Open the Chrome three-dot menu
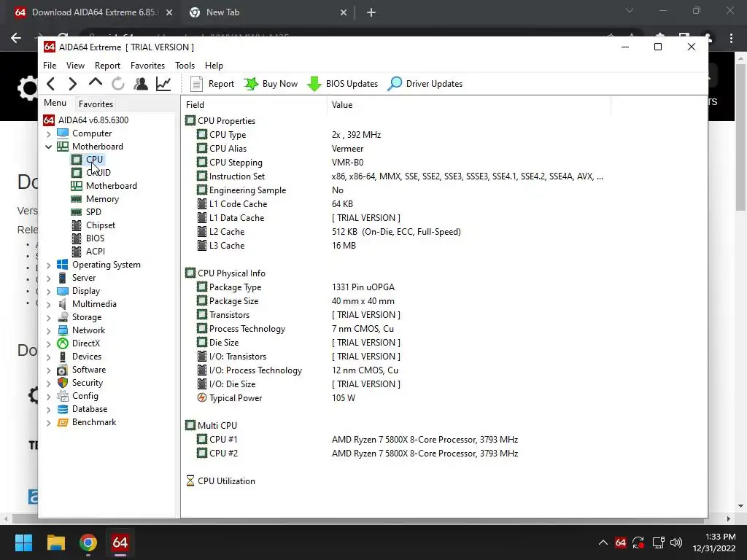747x560 pixels. [x=731, y=38]
